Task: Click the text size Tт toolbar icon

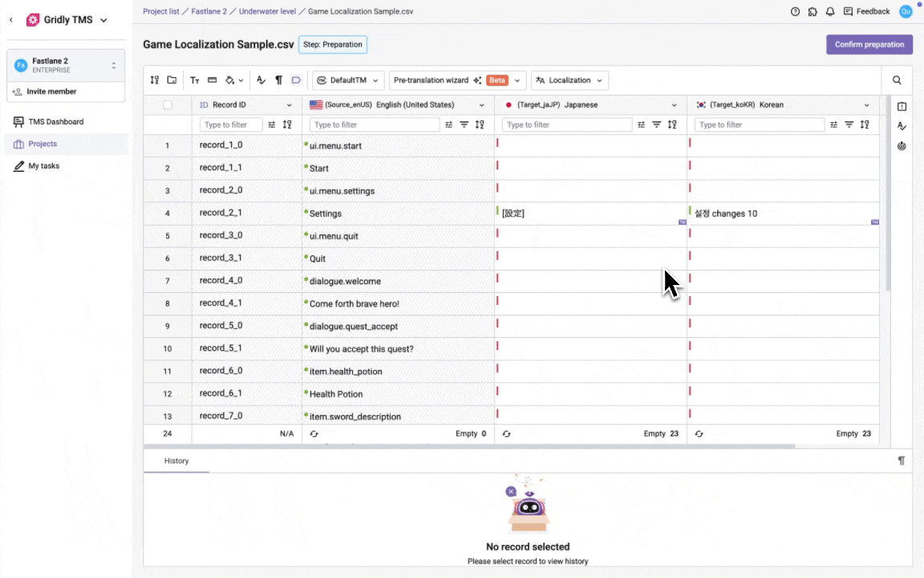Action: 194,80
